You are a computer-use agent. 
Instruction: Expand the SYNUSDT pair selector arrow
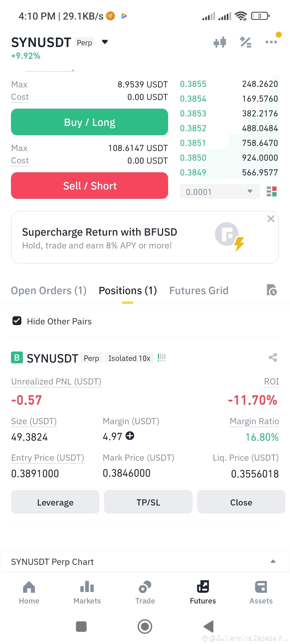[x=105, y=42]
